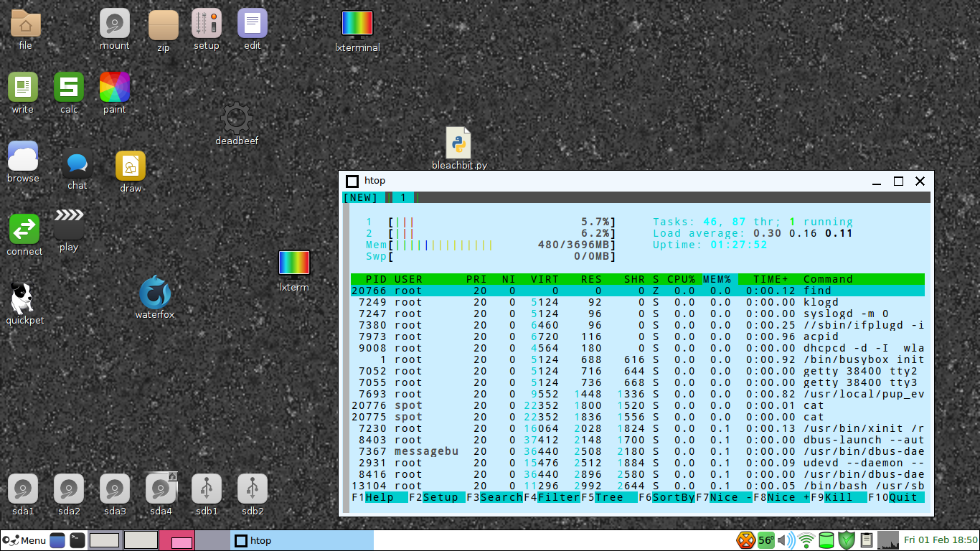The image size is (980, 551).
Task: Select tab 1 in the htop window
Action: [x=403, y=197]
